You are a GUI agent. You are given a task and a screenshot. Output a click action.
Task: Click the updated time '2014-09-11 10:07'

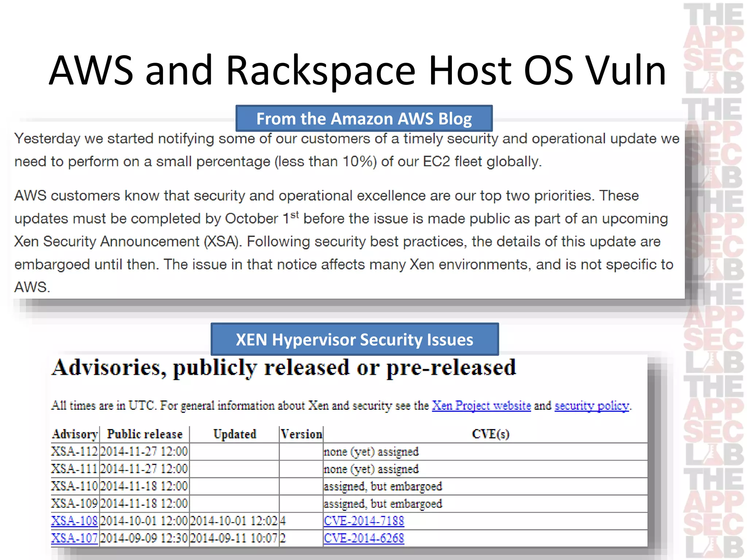[234, 538]
